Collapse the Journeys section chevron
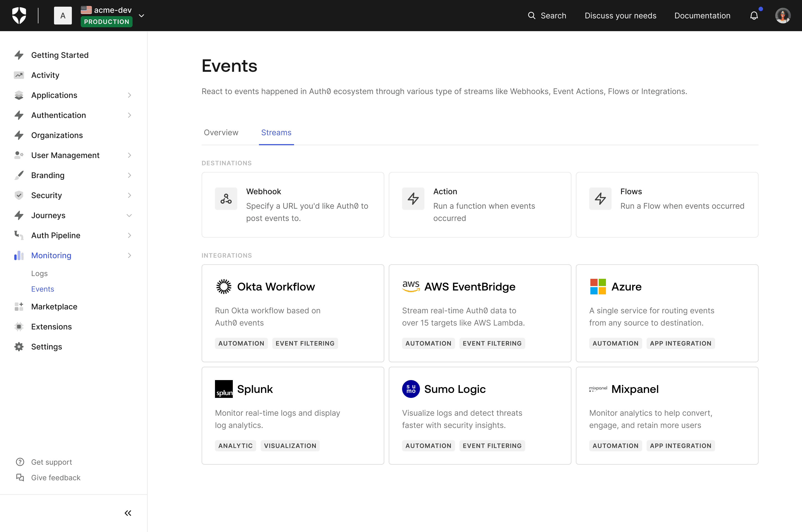This screenshot has height=532, width=802. [x=129, y=215]
